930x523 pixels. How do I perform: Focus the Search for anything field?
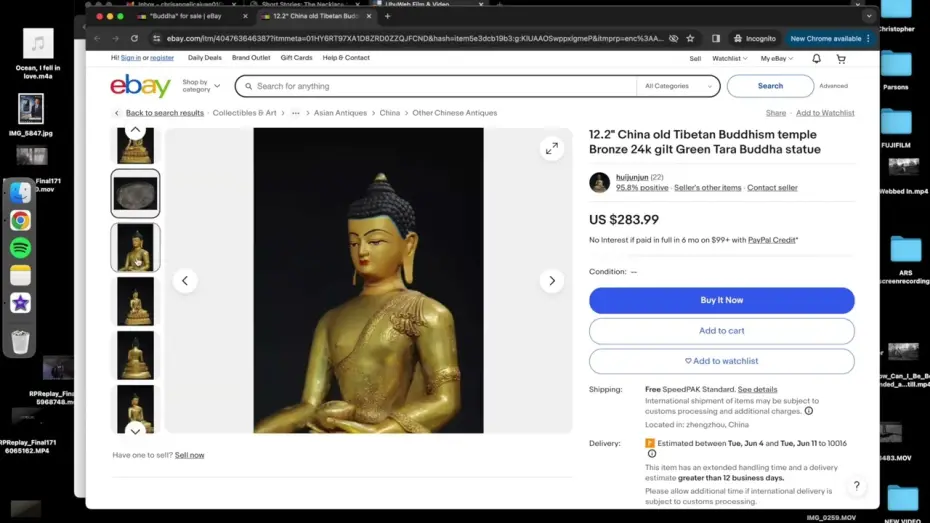click(x=440, y=86)
